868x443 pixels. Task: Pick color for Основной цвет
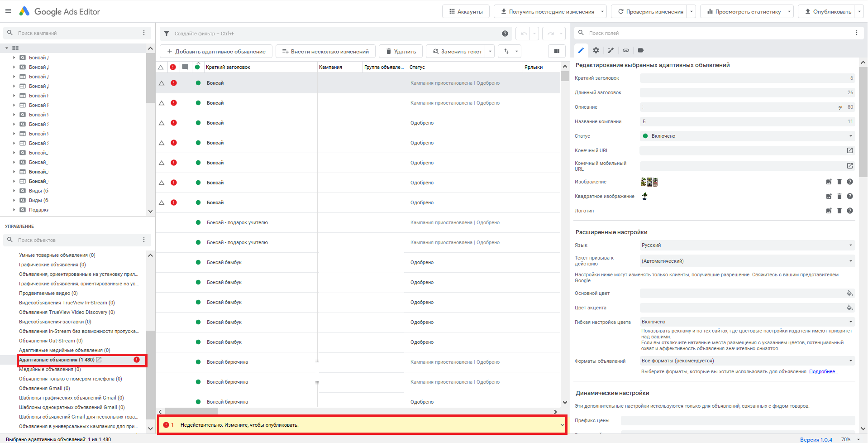tap(849, 293)
